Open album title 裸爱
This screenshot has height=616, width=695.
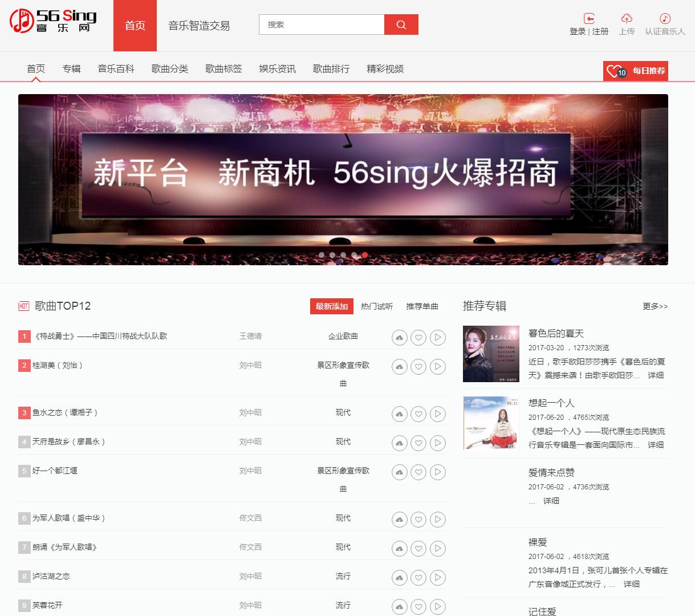(x=538, y=542)
